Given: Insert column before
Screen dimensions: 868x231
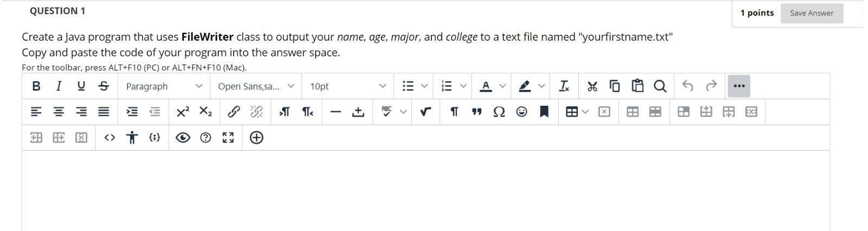Looking at the screenshot, I should click(x=36, y=138).
